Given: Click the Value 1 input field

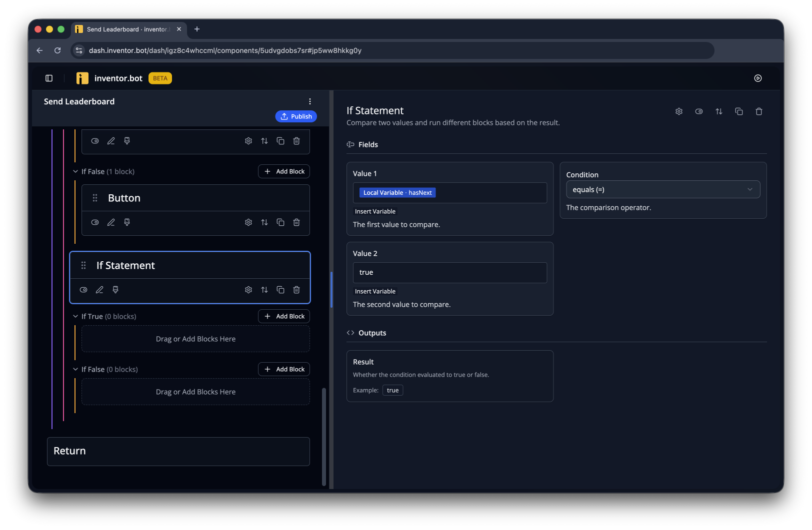Looking at the screenshot, I should click(450, 193).
